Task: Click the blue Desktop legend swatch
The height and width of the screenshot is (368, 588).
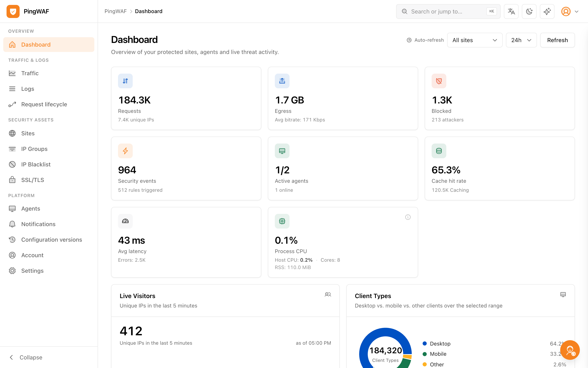Action: 424,343
